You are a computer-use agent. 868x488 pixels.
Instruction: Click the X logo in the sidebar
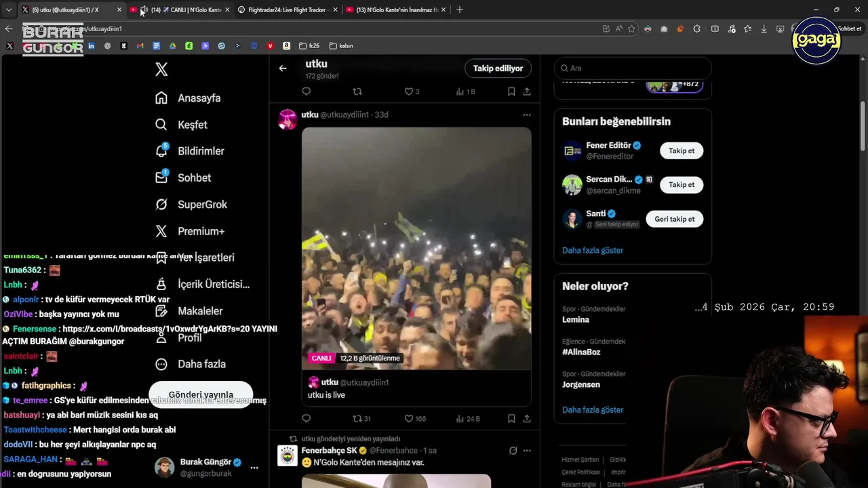(x=161, y=69)
